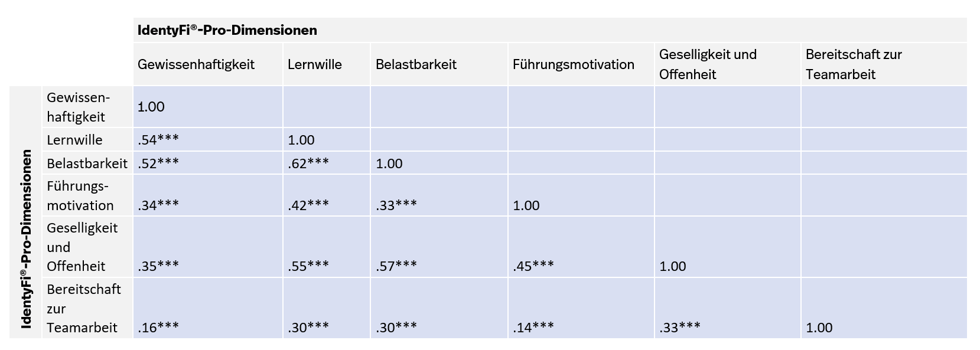Click the .42*** correlation cell
Viewport: 980px width, 350px height.
point(308,205)
